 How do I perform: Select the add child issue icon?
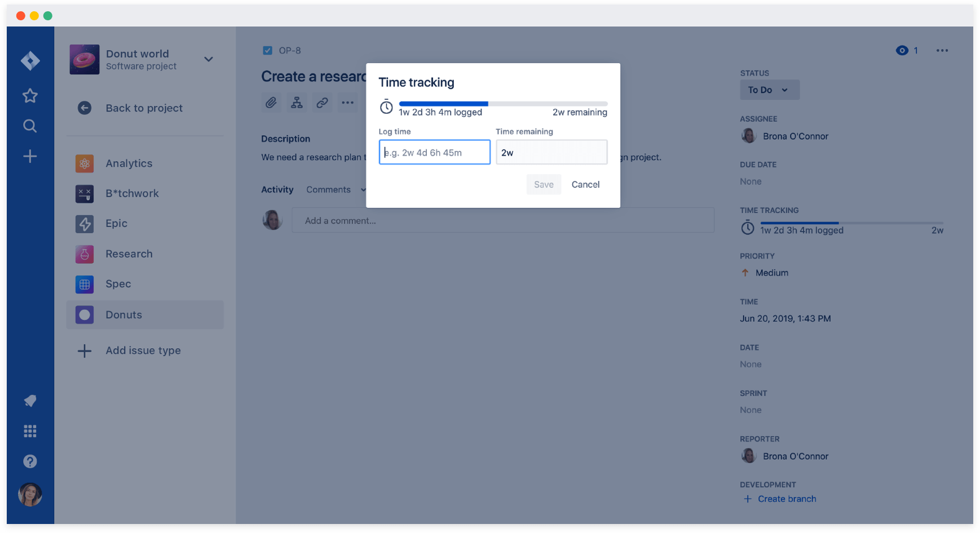click(x=297, y=103)
